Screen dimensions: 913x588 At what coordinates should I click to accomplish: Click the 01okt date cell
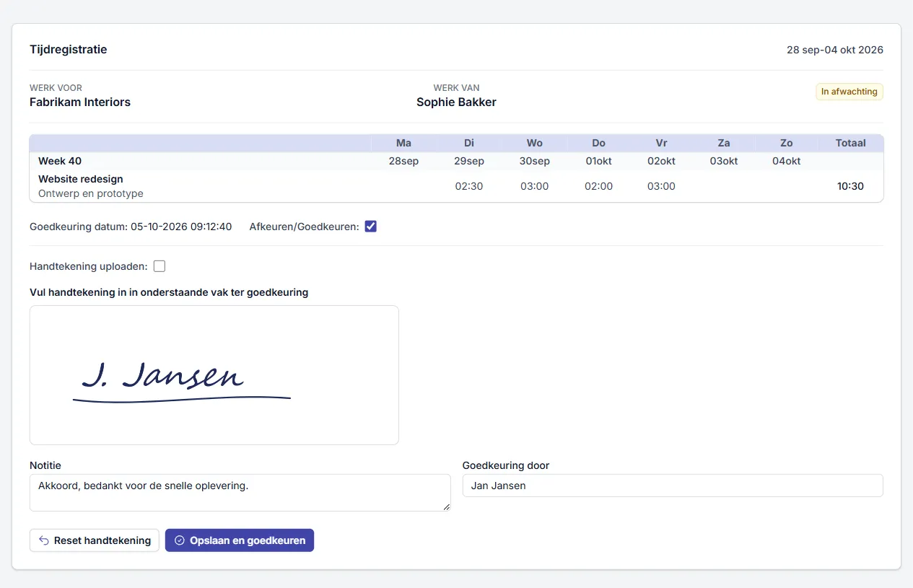(599, 161)
